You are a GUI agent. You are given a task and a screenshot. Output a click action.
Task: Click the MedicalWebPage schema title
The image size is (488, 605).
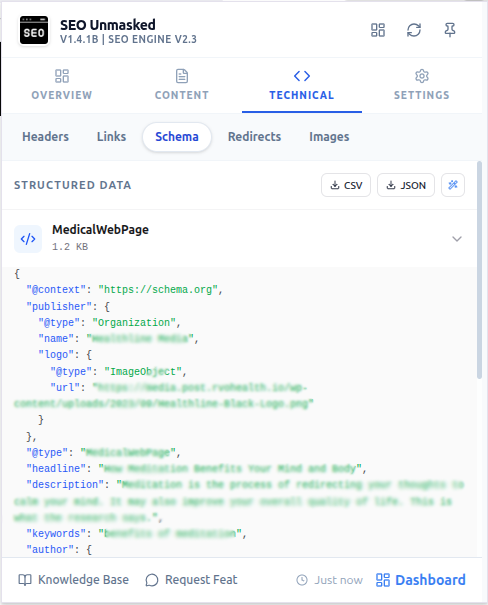[x=100, y=230]
